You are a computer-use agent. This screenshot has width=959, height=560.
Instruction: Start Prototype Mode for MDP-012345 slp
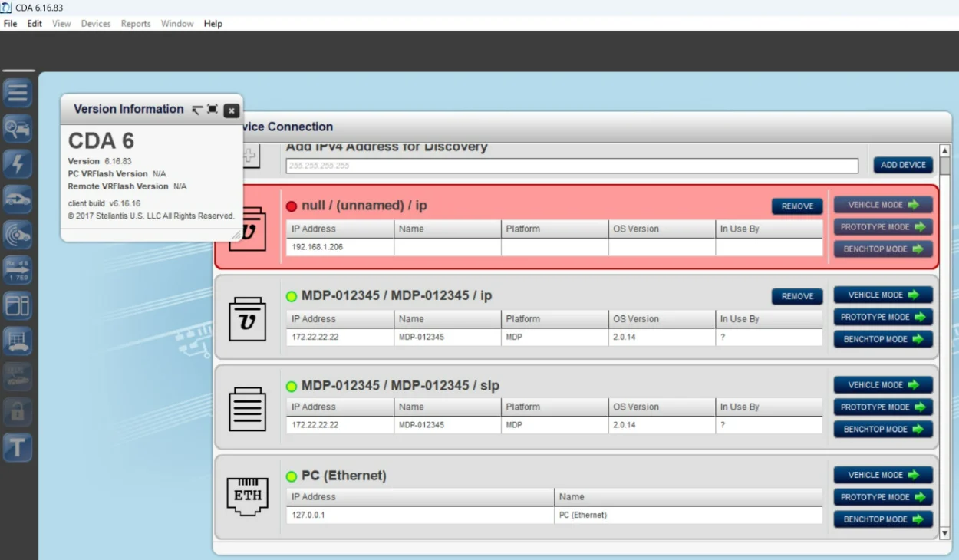[x=883, y=407]
